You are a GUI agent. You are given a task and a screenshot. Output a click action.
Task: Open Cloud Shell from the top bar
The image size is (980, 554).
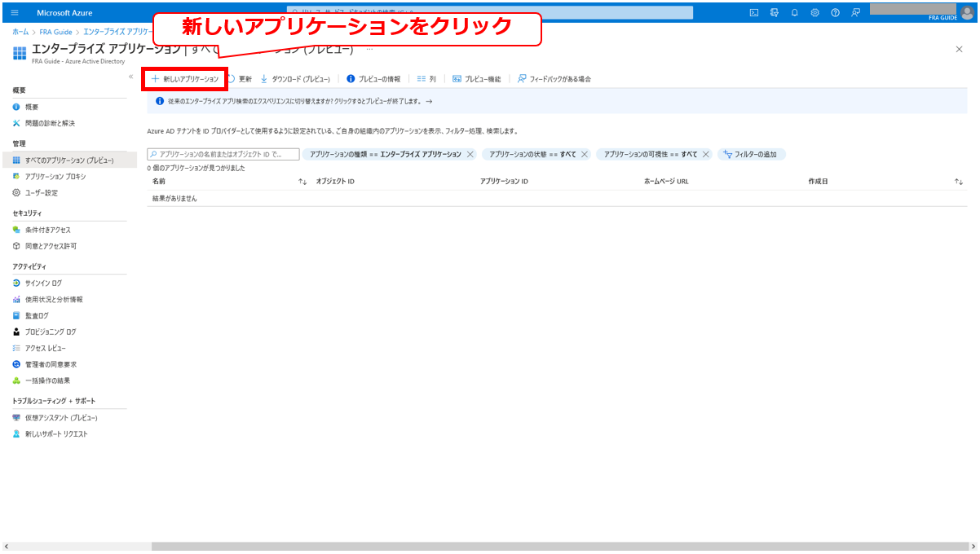754,13
